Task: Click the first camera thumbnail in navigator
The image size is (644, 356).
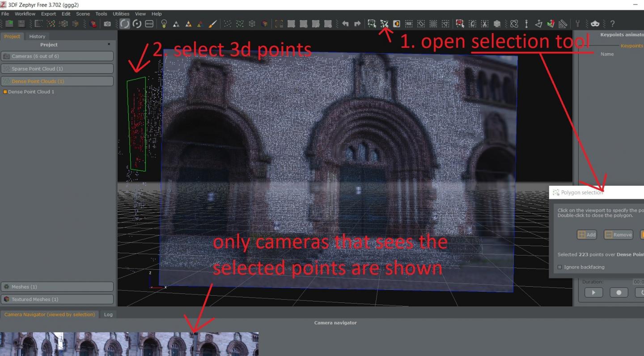Action: 31,344
